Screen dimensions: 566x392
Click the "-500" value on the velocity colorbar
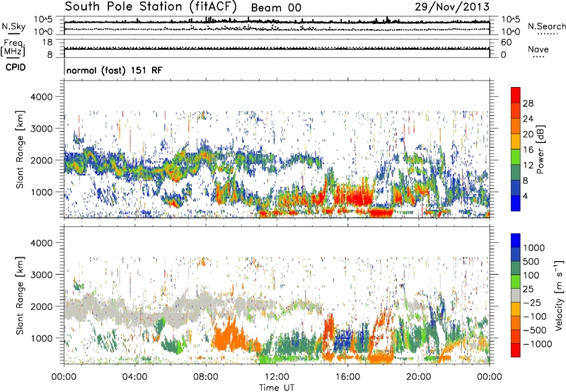(x=534, y=330)
